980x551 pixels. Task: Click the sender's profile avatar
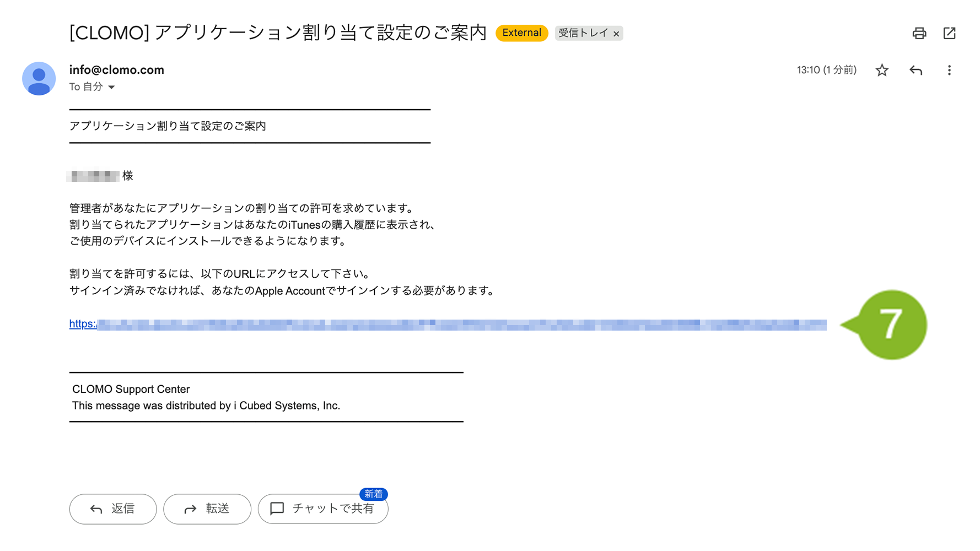pos(39,78)
